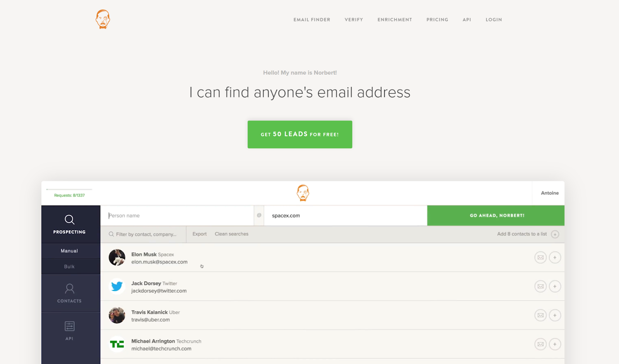The height and width of the screenshot is (364, 619).
Task: Open the API sliders icon in the sidebar
Action: click(70, 326)
